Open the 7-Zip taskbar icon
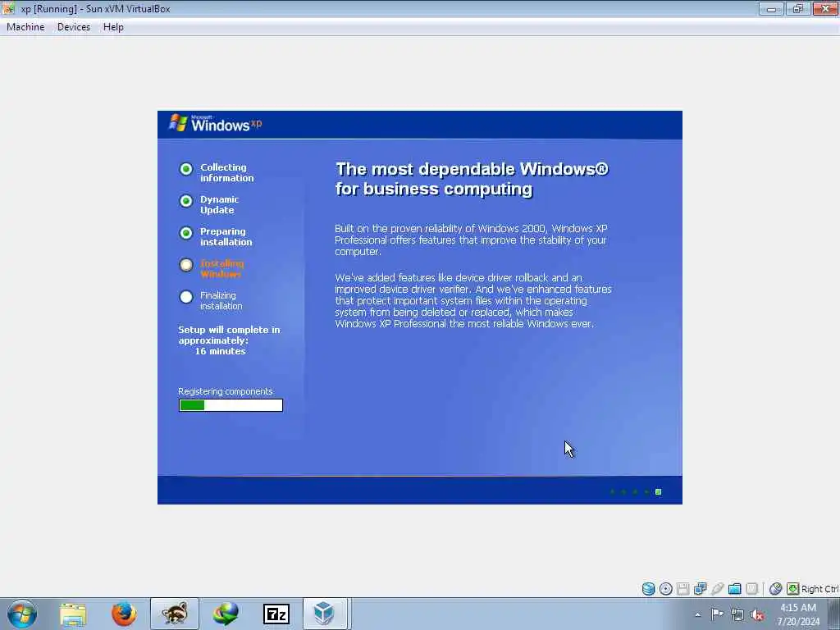This screenshot has width=840, height=630. click(x=276, y=614)
